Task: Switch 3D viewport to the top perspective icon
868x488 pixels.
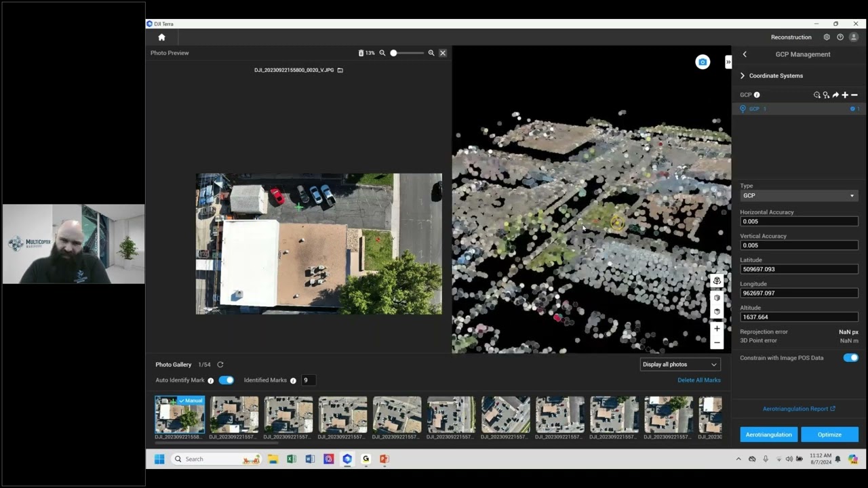Action: (717, 281)
